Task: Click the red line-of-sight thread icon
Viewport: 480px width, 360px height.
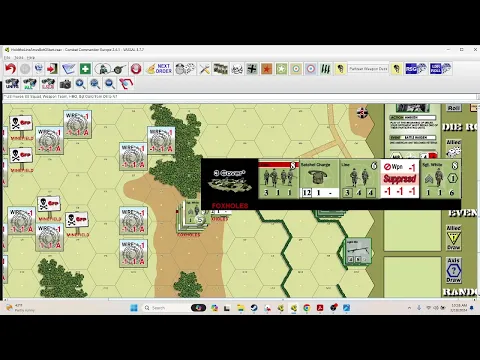Action: (x=126, y=84)
